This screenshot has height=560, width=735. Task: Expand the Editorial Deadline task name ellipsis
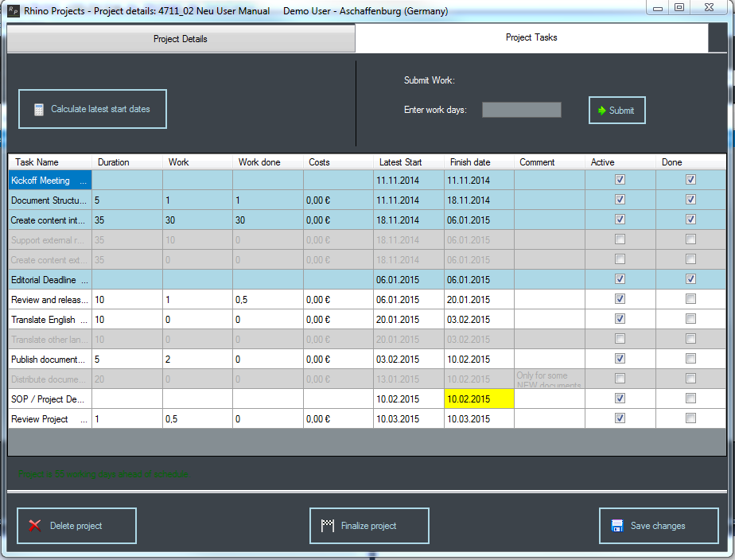(84, 281)
